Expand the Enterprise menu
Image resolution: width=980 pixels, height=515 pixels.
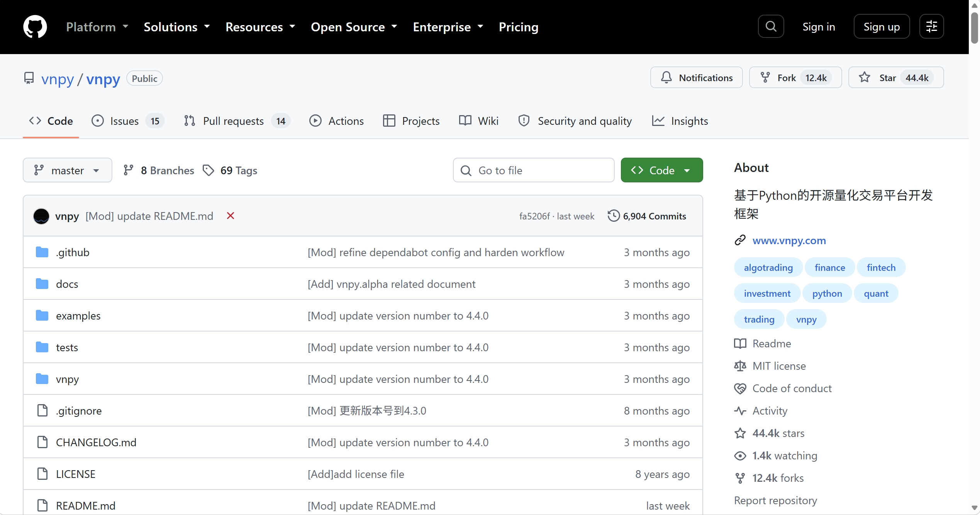coord(448,27)
